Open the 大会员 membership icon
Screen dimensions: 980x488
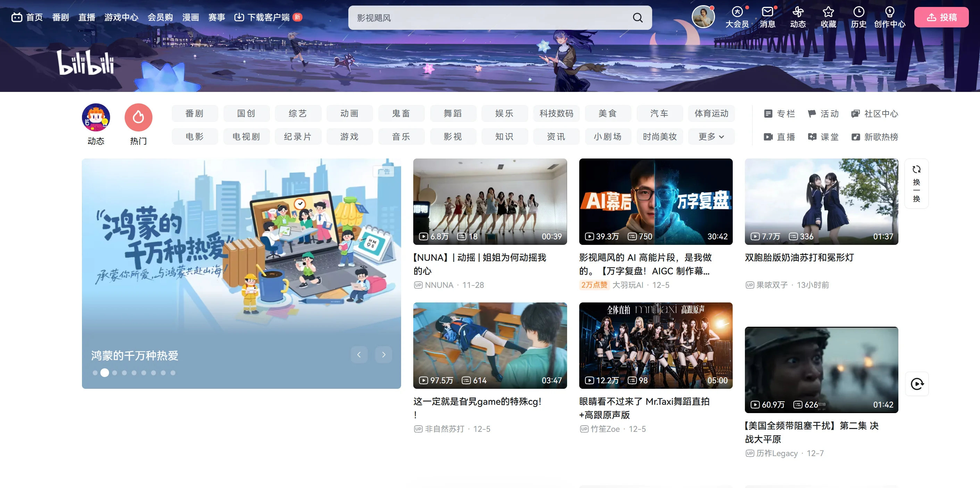pos(737,12)
